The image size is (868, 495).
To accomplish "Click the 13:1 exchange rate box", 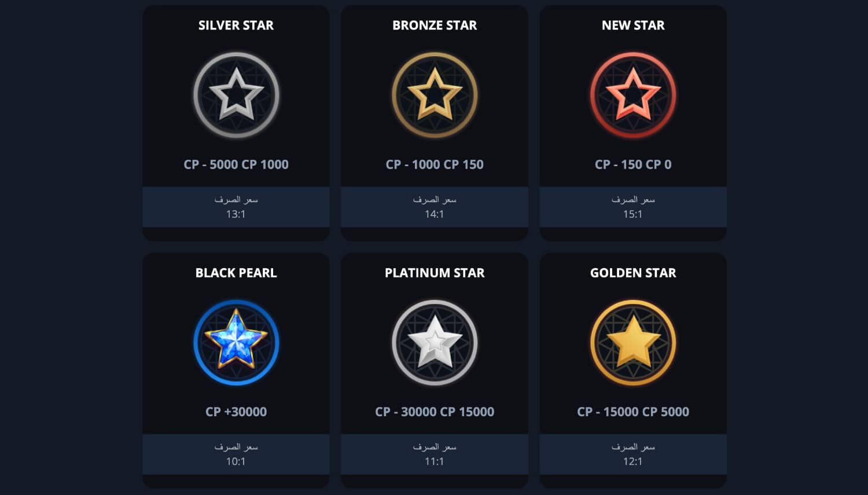I will point(236,207).
